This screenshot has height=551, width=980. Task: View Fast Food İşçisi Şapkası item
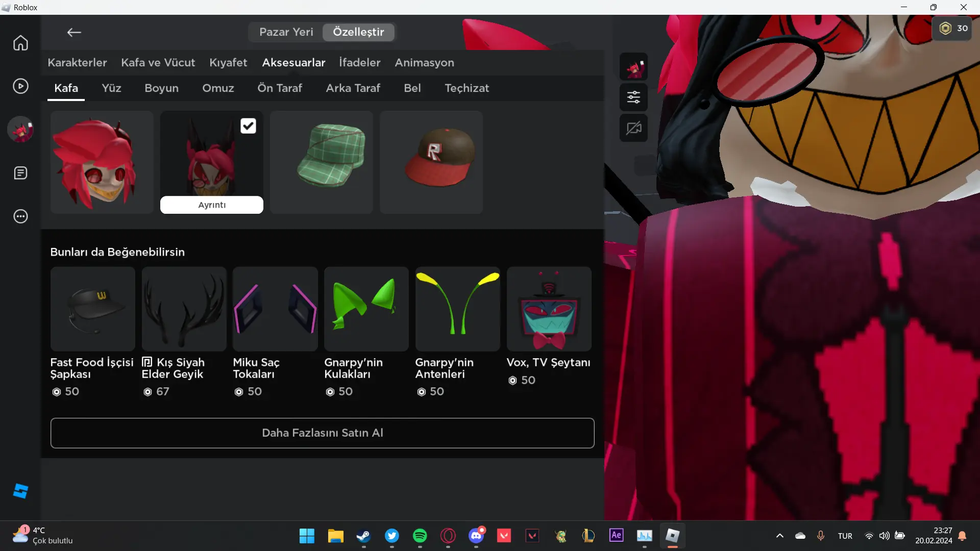click(92, 309)
